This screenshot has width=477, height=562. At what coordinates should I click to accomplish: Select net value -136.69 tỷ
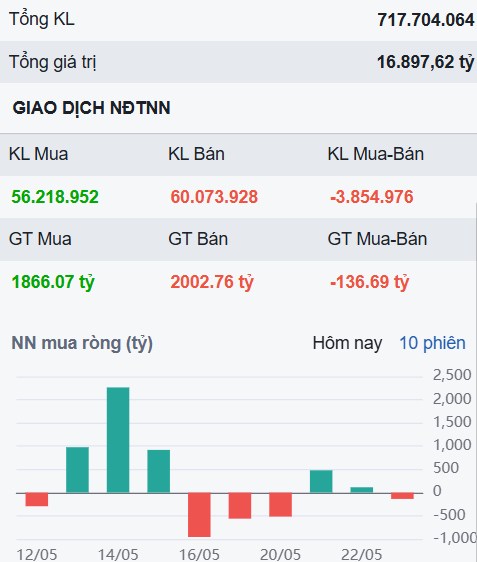click(369, 282)
